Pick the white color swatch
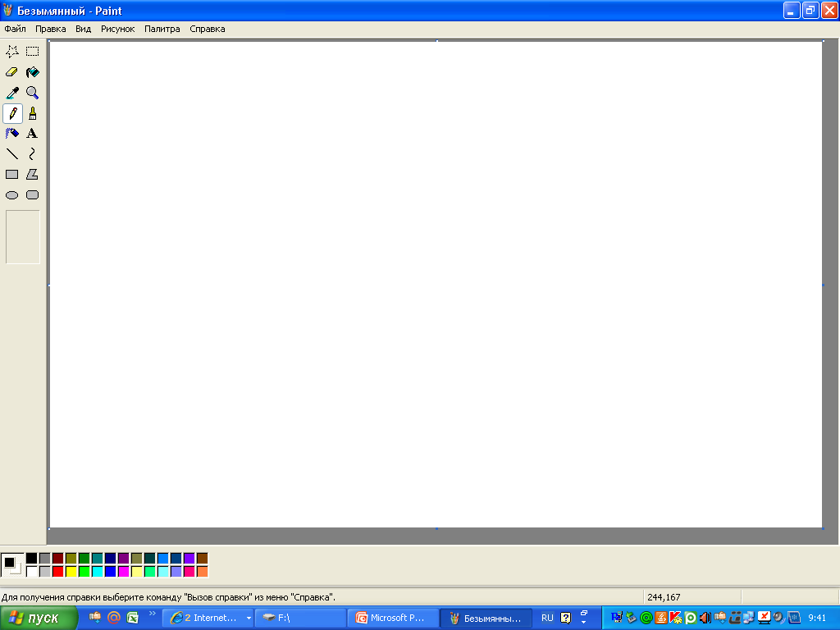Screen dimensions: 840x630 (x=32, y=572)
